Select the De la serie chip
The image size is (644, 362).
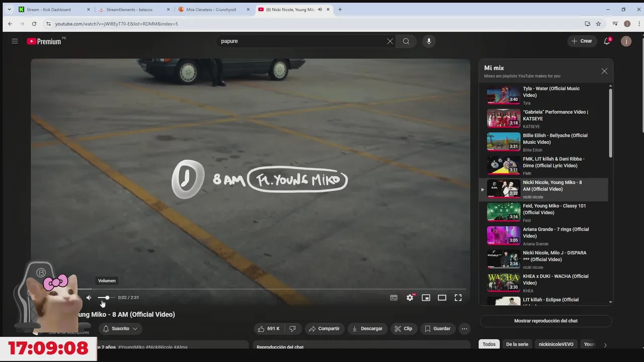(x=517, y=344)
